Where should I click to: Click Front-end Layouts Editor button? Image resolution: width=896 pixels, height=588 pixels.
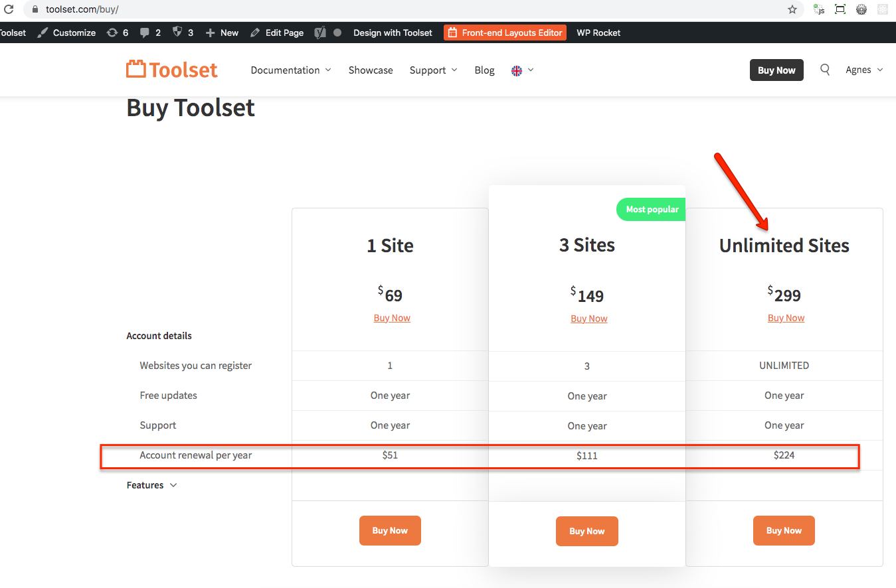505,33
